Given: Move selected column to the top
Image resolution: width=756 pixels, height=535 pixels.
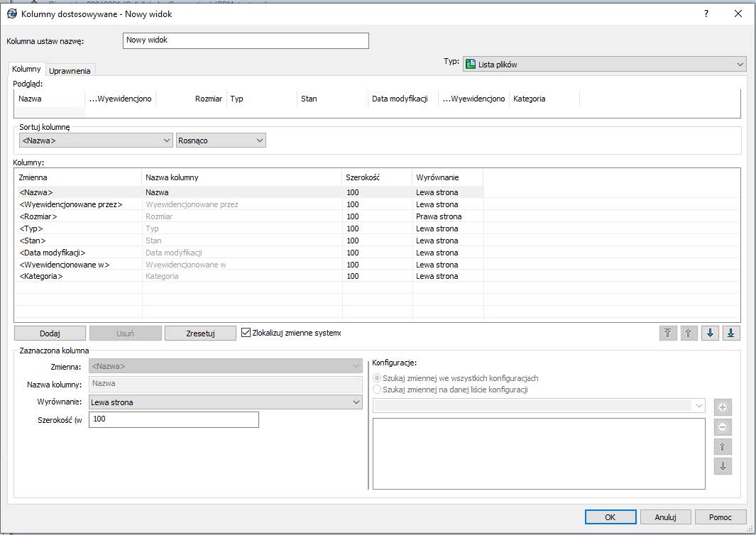Looking at the screenshot, I should point(667,332).
